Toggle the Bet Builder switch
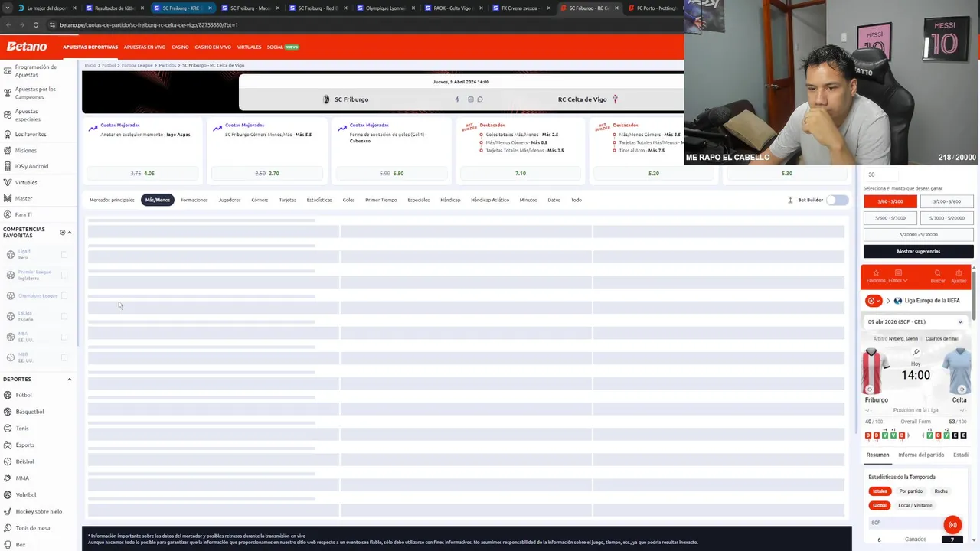The width and height of the screenshot is (980, 551). pyautogui.click(x=838, y=200)
